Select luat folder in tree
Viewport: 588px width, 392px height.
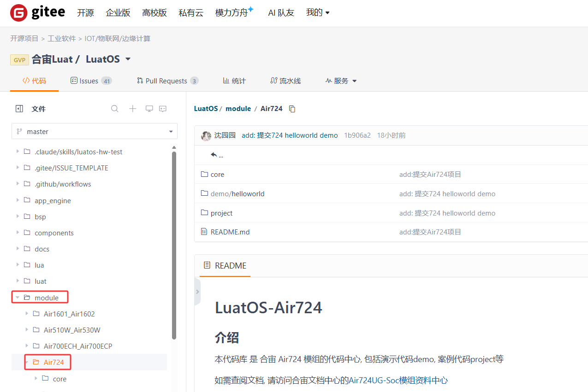(41, 281)
